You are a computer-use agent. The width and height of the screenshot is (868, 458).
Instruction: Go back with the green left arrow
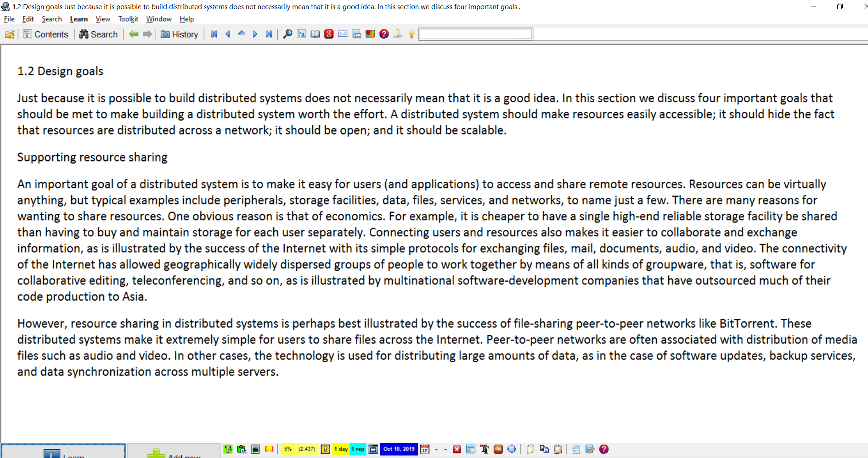coord(134,34)
